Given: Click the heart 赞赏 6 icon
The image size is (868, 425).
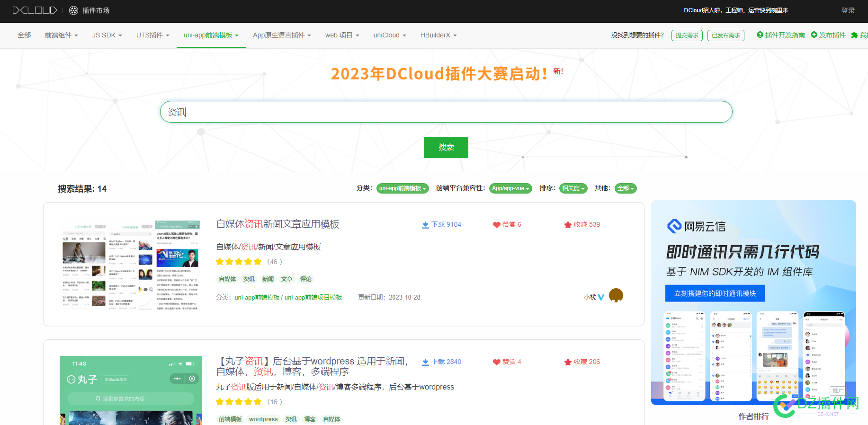Looking at the screenshot, I should pos(496,225).
